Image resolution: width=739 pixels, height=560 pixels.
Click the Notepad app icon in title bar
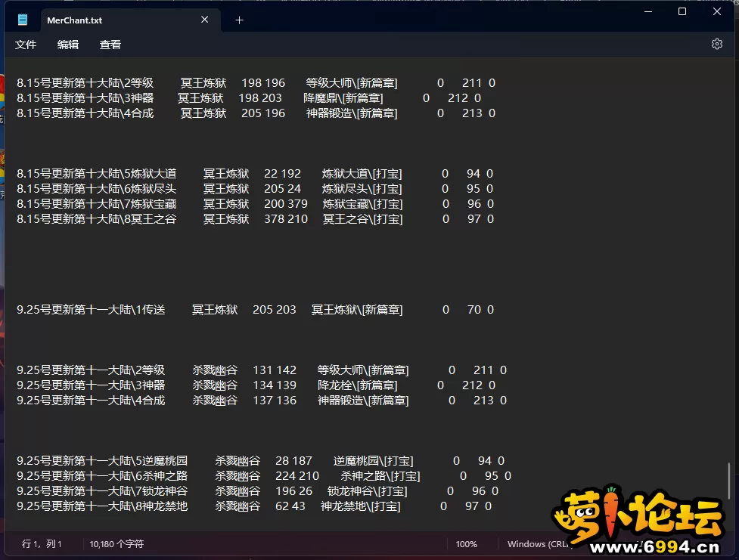(22, 20)
